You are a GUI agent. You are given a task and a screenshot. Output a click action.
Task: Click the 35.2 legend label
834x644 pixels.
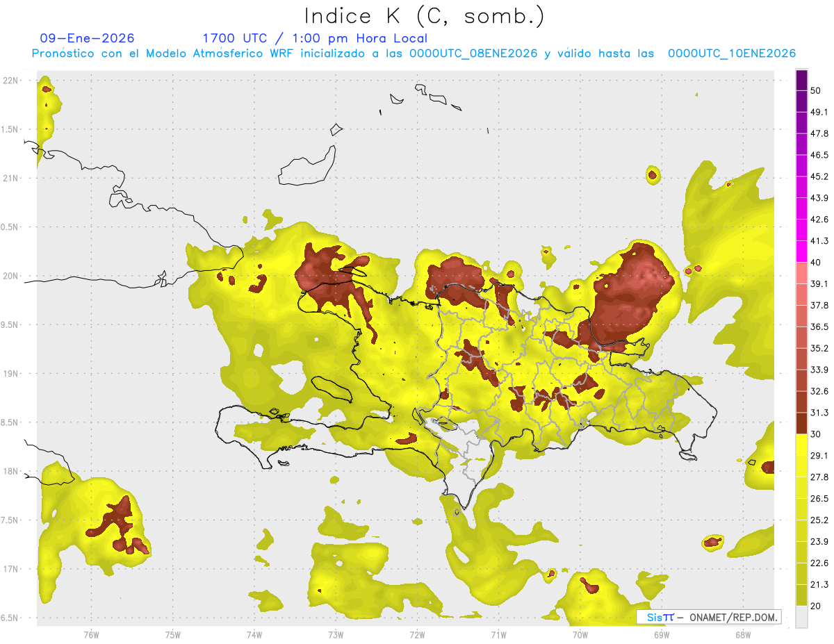tap(819, 348)
